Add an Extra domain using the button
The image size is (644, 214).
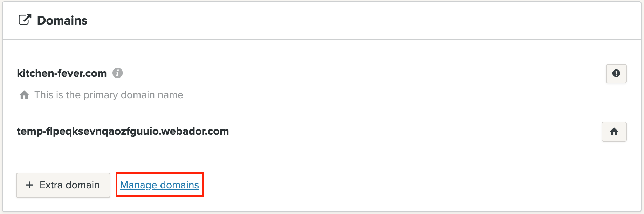coord(63,185)
